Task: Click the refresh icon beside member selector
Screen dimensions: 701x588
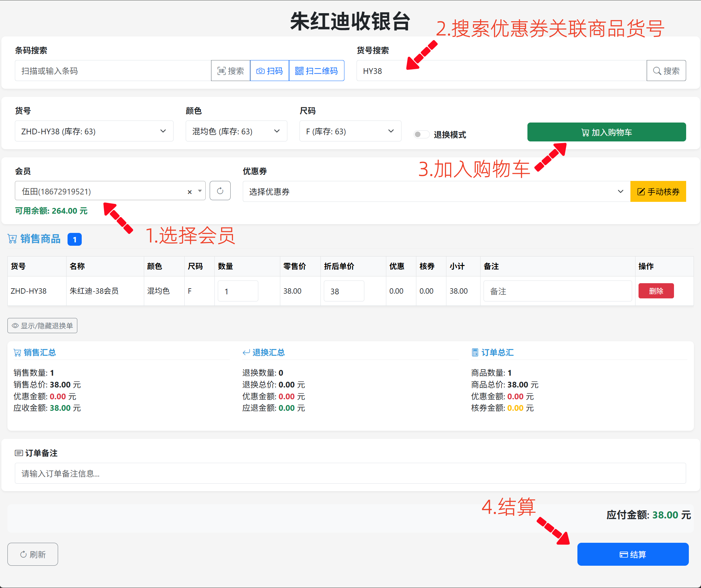Action: [x=220, y=191]
